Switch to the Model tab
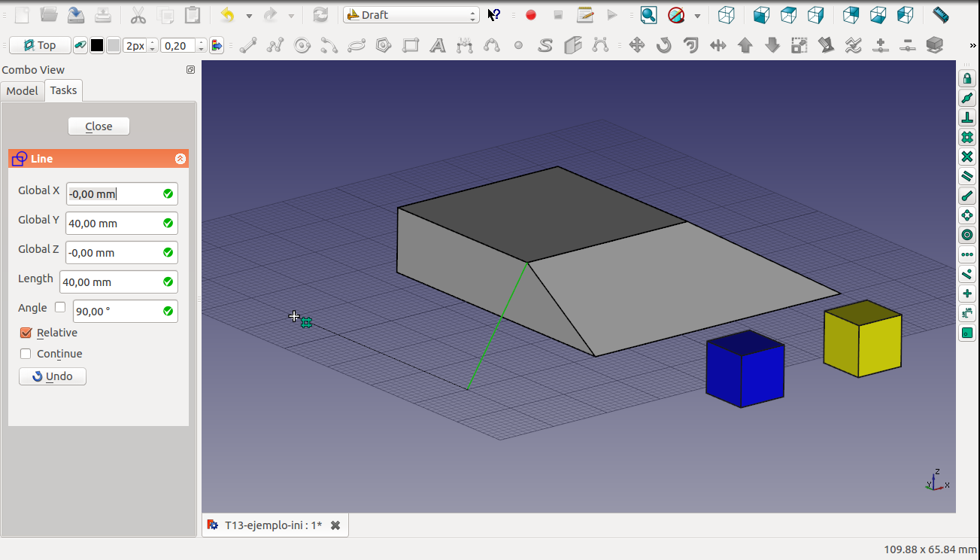Screen dimensions: 980x560 click(22, 90)
